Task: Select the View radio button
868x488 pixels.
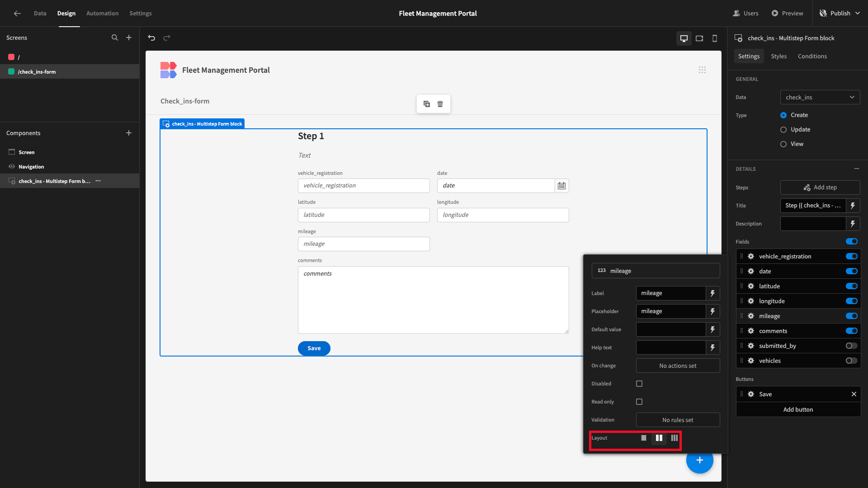Action: click(x=783, y=144)
